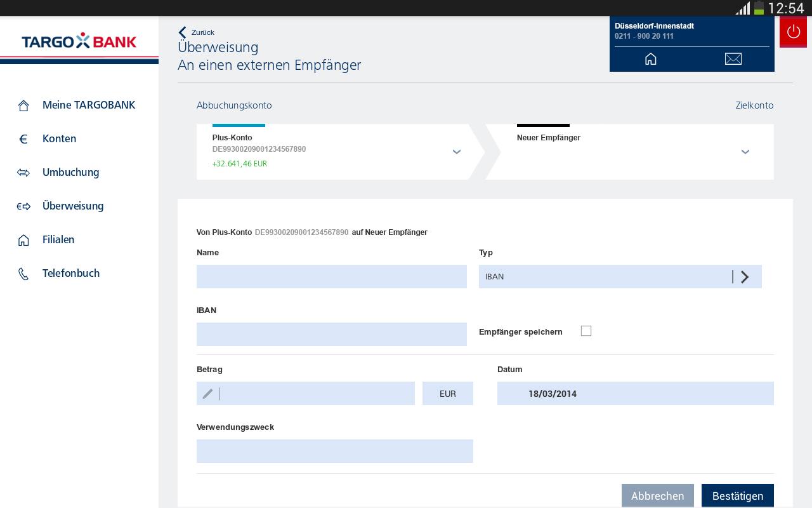Viewport: 812px width, 508px height.
Task: Open the envelope messages icon
Action: click(x=733, y=59)
